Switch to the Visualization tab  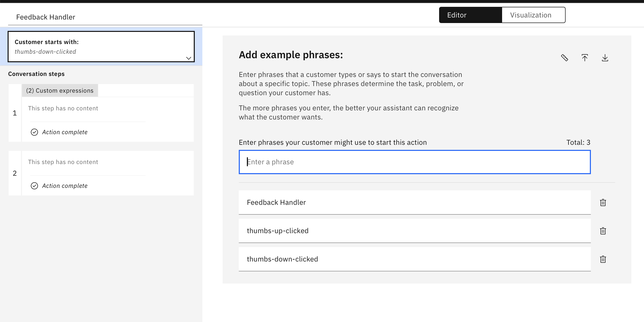(530, 15)
